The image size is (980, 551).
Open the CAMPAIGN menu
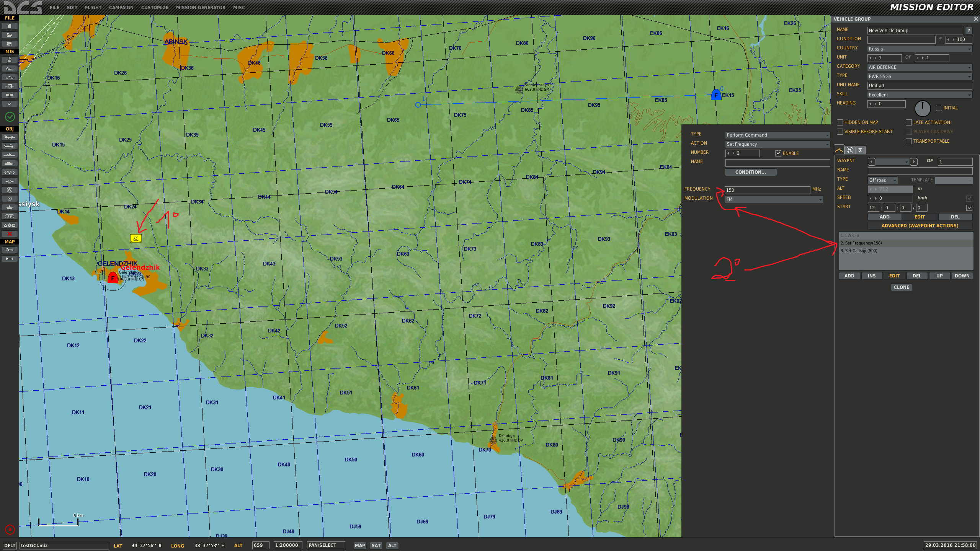(121, 7)
